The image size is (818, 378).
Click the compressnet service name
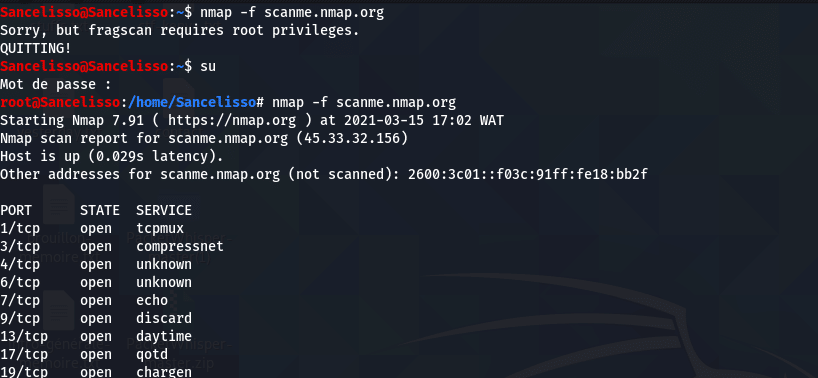coord(180,247)
